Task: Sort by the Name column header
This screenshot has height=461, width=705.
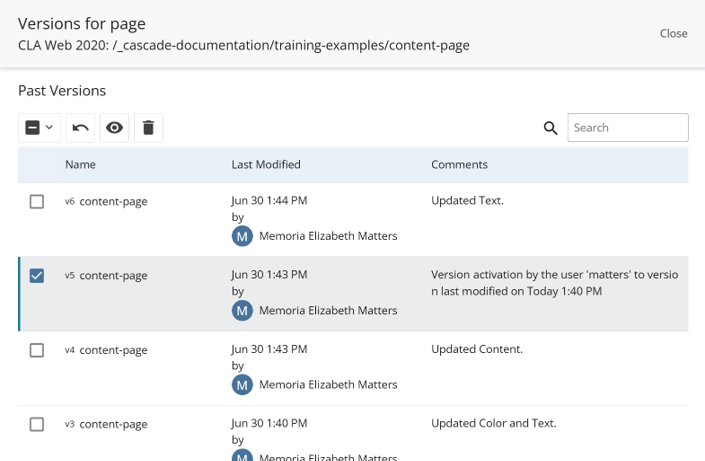Action: [x=80, y=164]
